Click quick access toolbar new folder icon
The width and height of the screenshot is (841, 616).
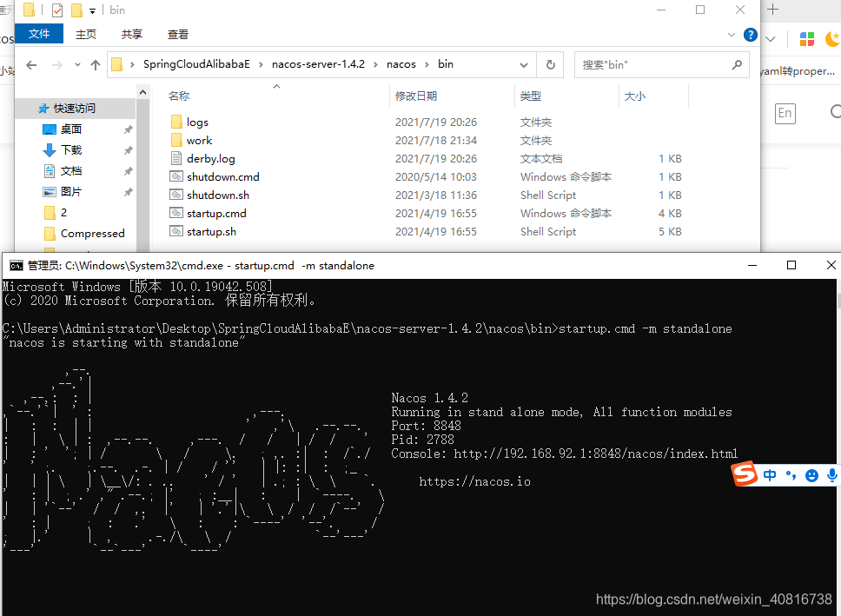tap(76, 10)
